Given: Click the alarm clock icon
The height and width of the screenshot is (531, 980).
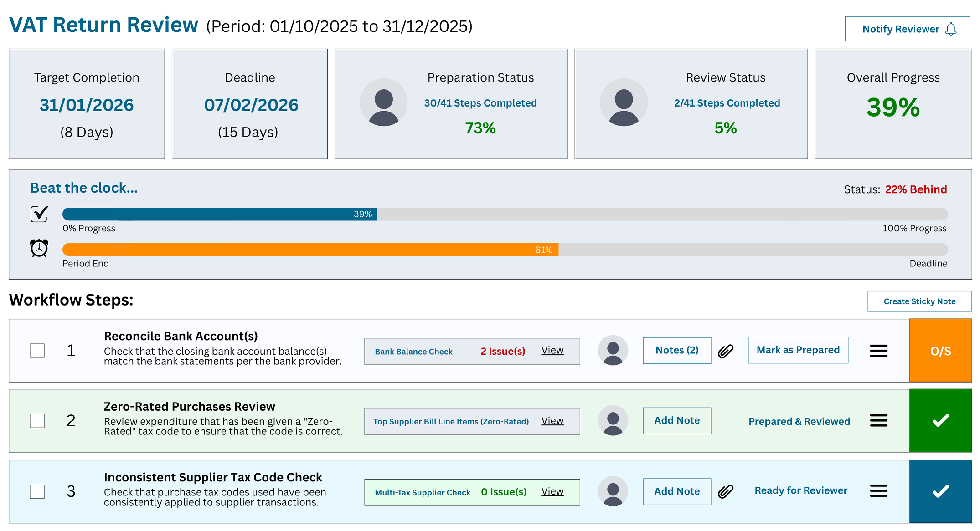Looking at the screenshot, I should [39, 248].
